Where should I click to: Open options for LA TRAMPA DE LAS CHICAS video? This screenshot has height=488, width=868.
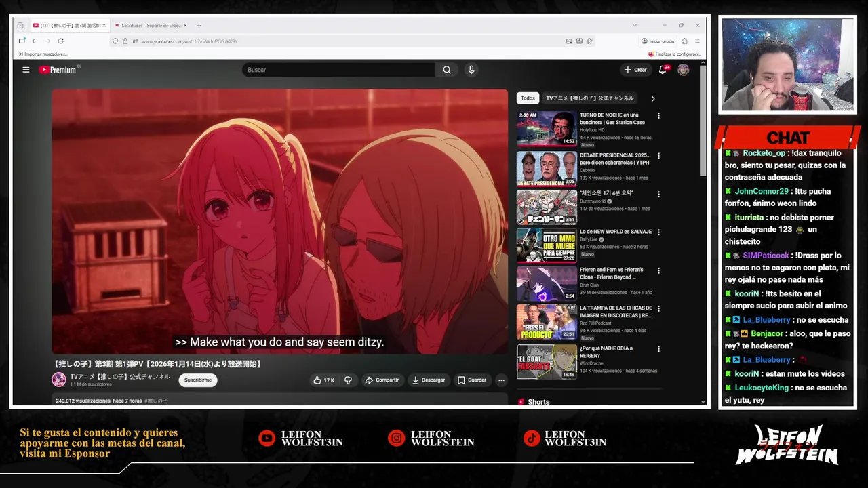click(658, 309)
